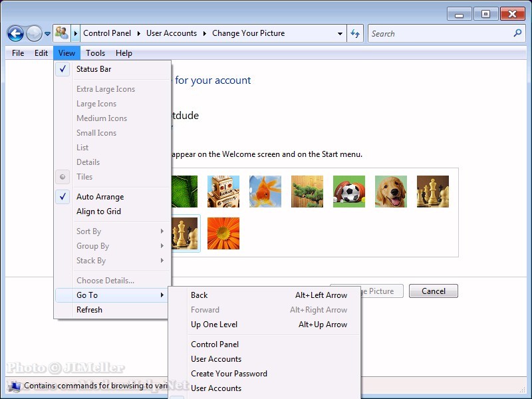Choose Up One Level in Go To submenu
Screen dimensions: 532x399
pyautogui.click(x=214, y=325)
